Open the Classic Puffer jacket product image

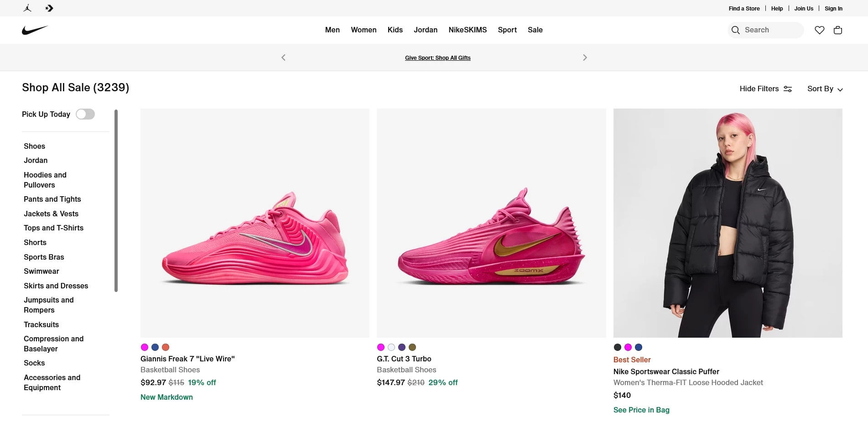(728, 223)
